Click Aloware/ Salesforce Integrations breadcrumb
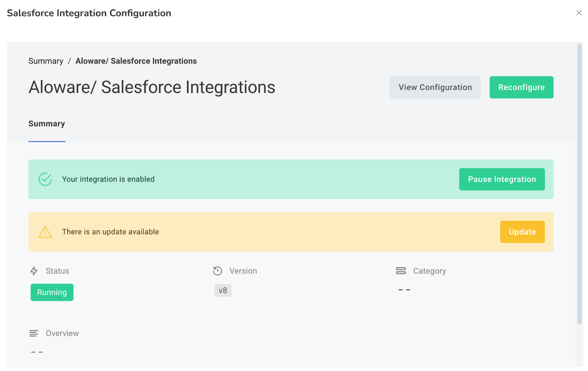The width and height of the screenshot is (588, 371). (136, 61)
